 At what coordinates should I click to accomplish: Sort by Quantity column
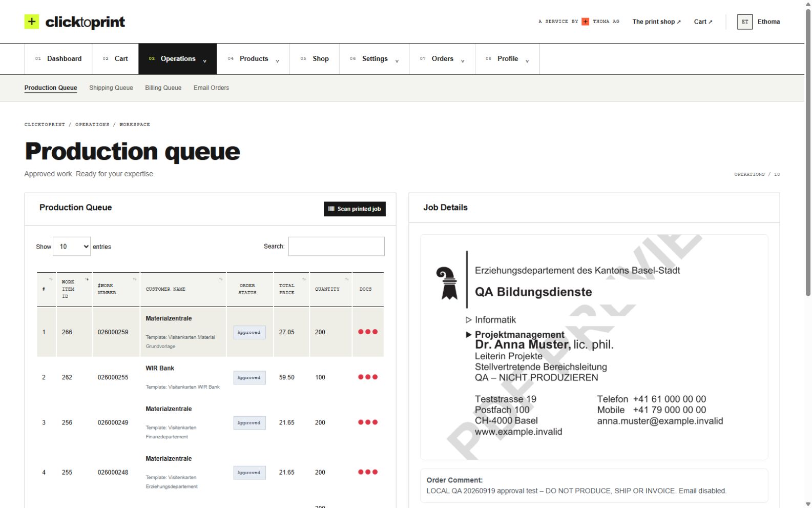[331, 289]
